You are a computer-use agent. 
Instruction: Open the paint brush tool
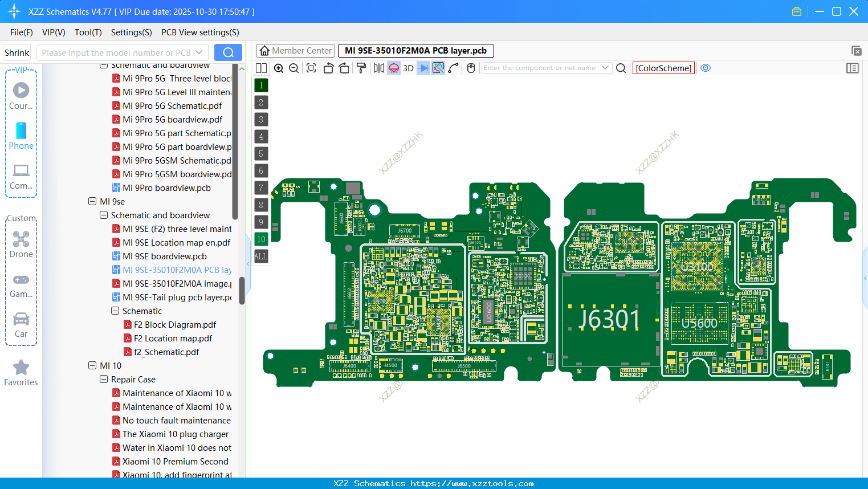[361, 68]
